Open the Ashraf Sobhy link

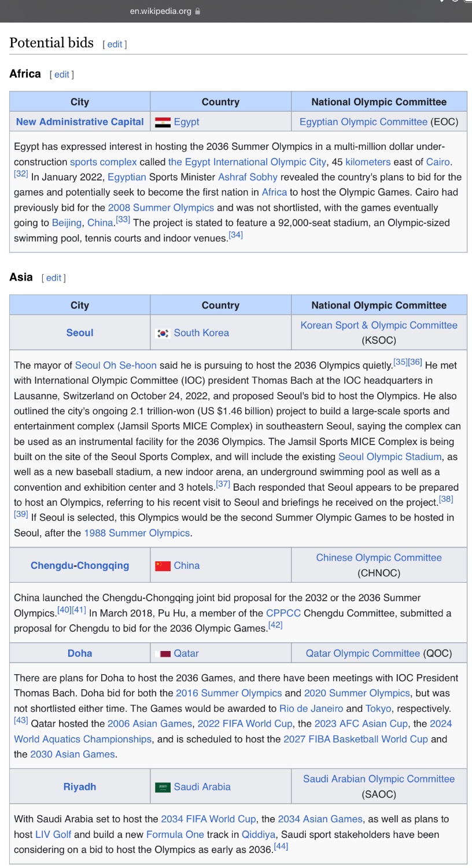click(248, 177)
